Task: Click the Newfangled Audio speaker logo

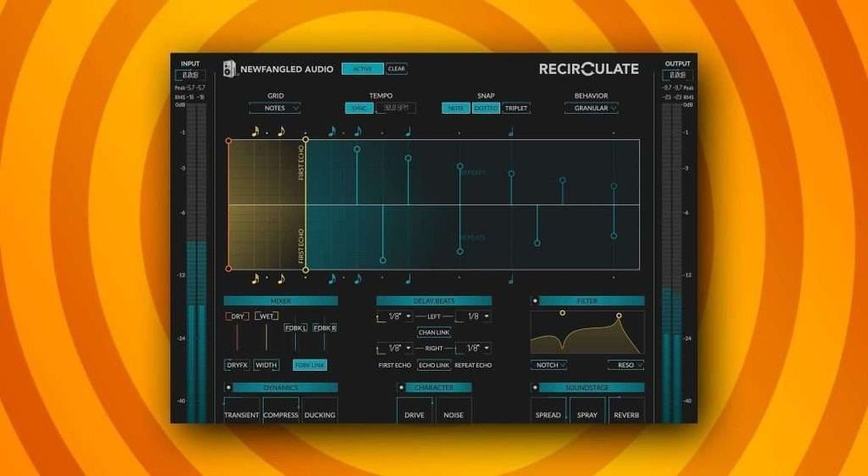Action: pyautogui.click(x=229, y=69)
